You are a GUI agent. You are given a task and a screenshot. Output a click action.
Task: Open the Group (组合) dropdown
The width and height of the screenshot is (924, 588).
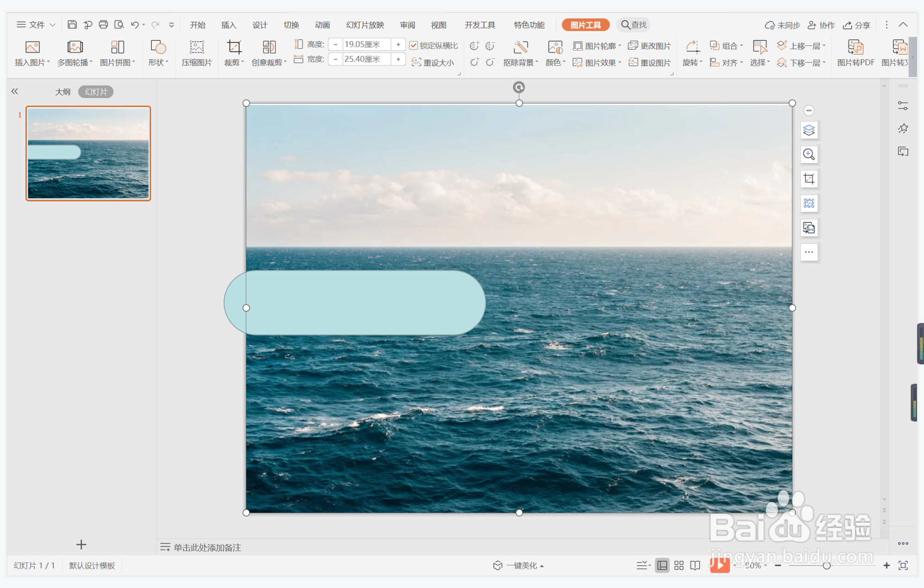(727, 45)
